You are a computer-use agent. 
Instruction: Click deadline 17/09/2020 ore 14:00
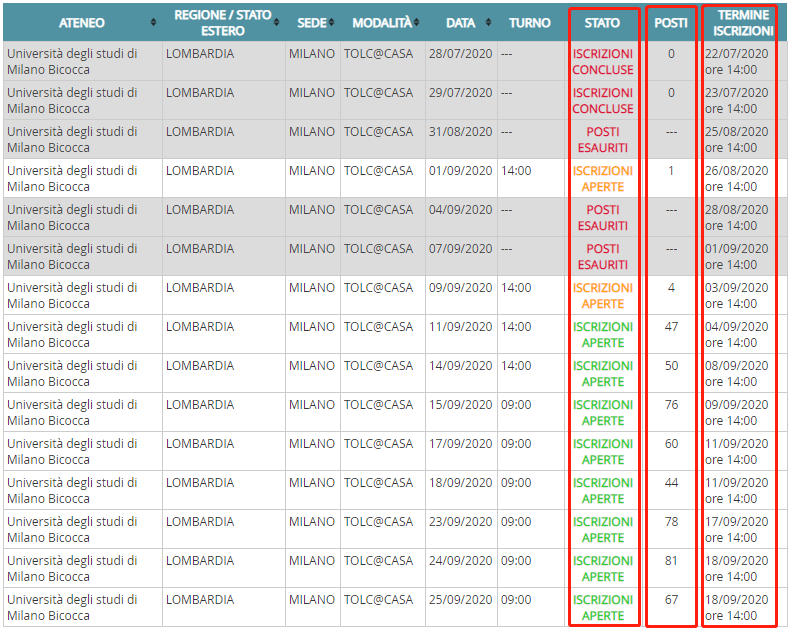(x=737, y=530)
